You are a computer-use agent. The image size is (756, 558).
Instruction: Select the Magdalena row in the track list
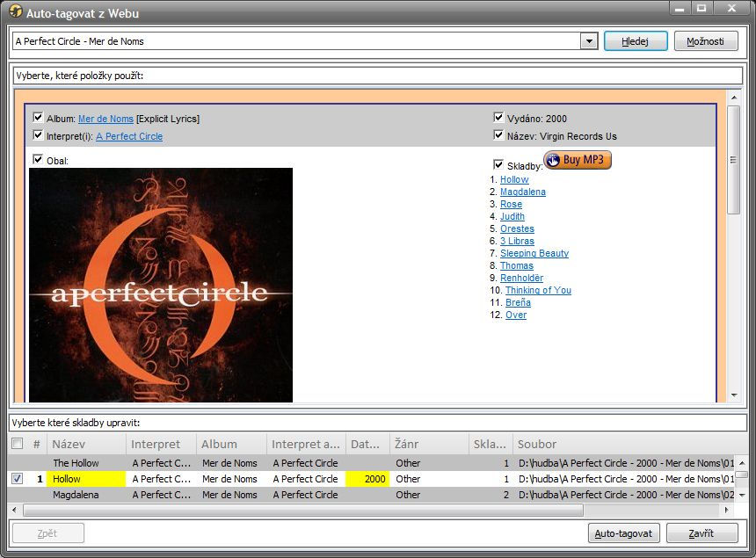(371, 495)
